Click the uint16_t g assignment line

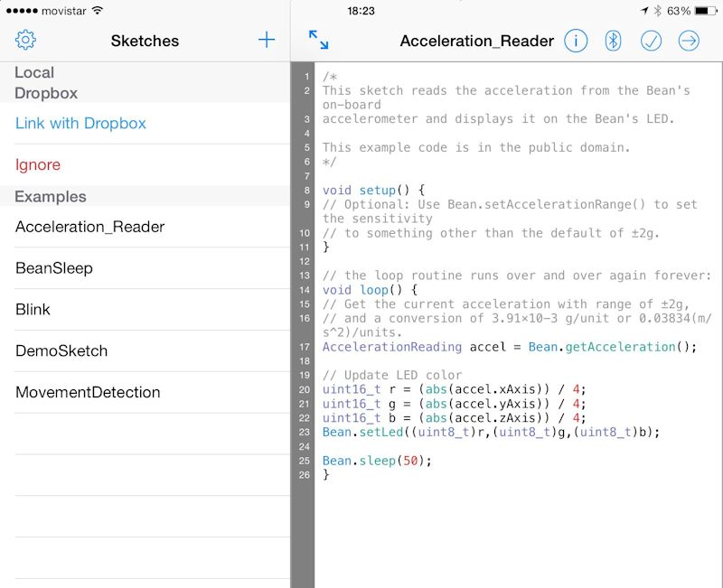click(x=455, y=404)
